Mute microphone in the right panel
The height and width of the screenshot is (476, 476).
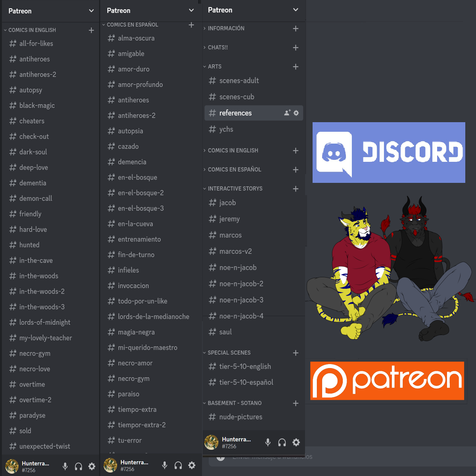[268, 442]
